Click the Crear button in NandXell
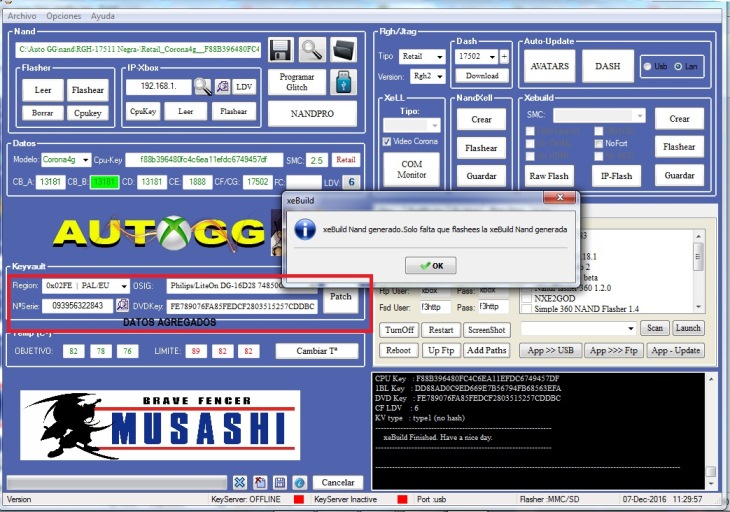730x512 pixels. tap(481, 120)
